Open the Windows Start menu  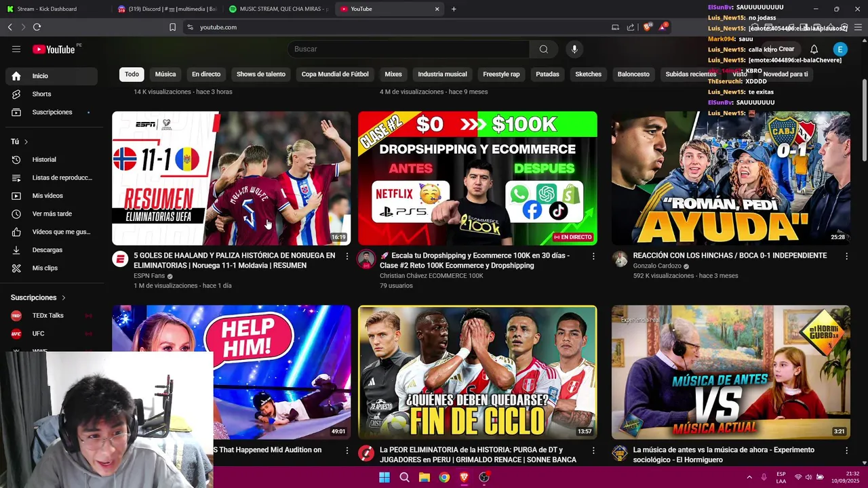(x=384, y=477)
